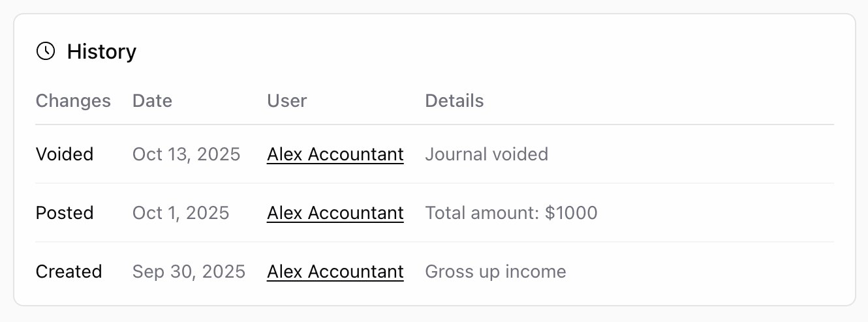Click the Date column header

pos(152,101)
